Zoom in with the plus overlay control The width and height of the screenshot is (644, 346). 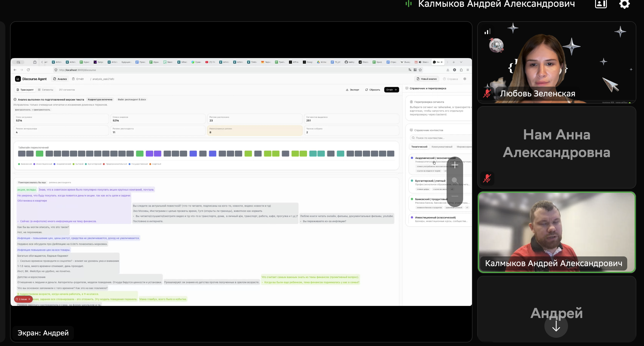point(455,165)
